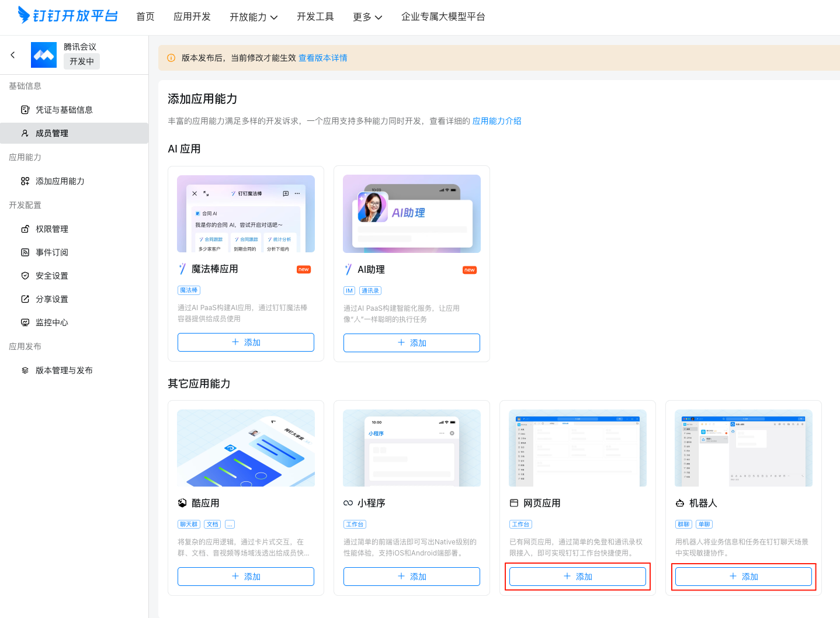Select 事件订阅 in the sidebar
Image resolution: width=840 pixels, height=618 pixels.
74,252
